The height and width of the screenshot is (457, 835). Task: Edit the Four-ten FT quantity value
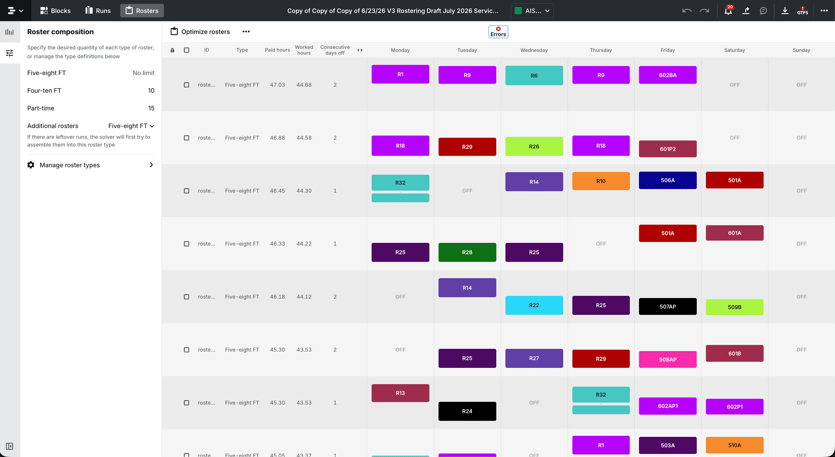[x=151, y=91]
